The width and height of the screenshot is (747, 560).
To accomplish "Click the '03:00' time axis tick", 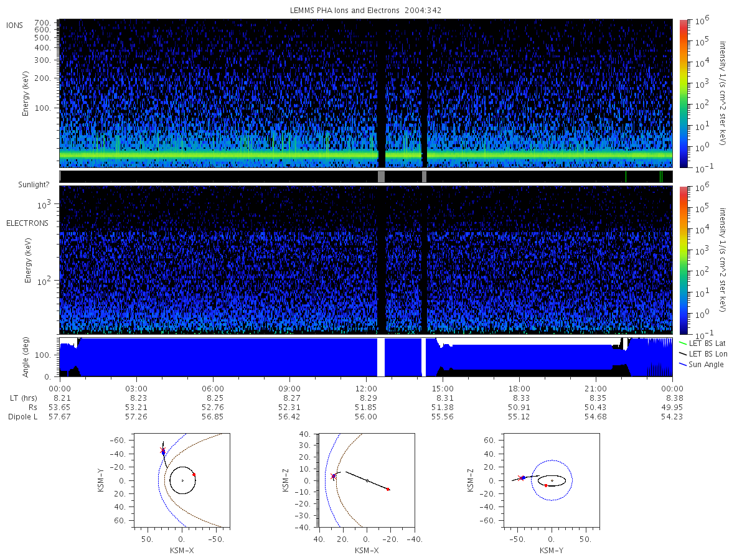I will pos(136,388).
